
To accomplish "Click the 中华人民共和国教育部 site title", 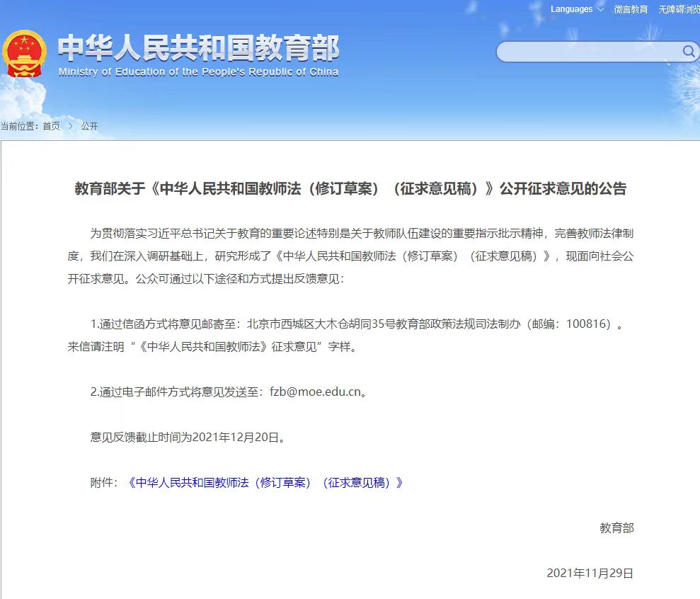I will (198, 48).
